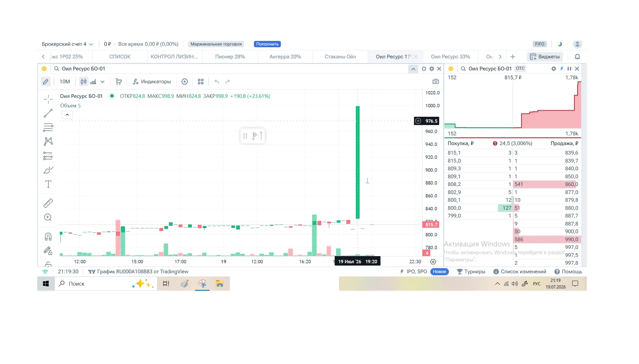The image size is (639, 364).
Task: Collapse the Объем indicator legend
Action: (x=67, y=115)
